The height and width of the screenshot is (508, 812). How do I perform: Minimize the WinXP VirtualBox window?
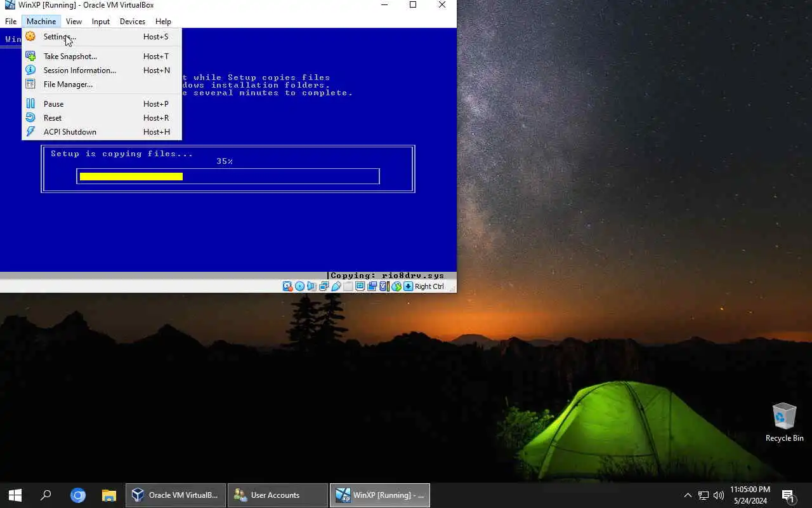pyautogui.click(x=384, y=5)
